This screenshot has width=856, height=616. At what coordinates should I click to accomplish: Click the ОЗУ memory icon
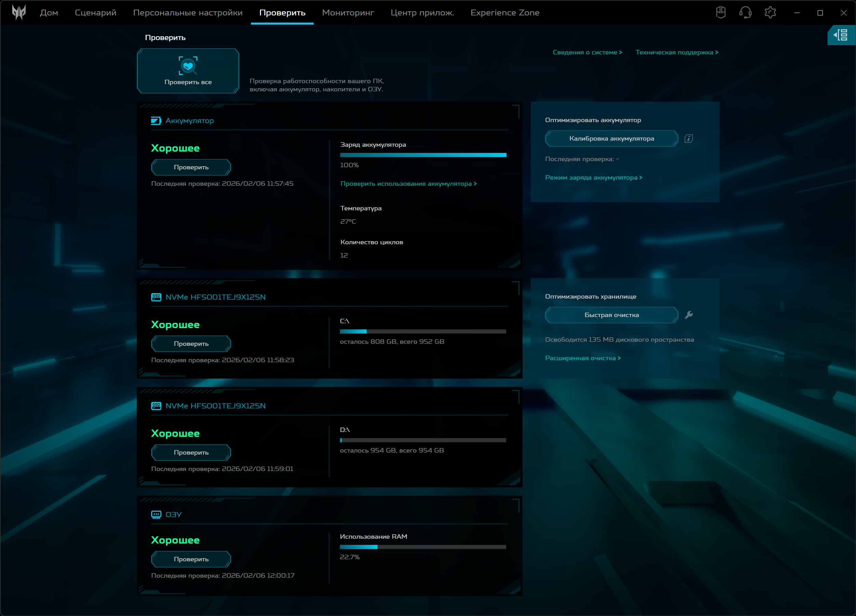pyautogui.click(x=156, y=514)
